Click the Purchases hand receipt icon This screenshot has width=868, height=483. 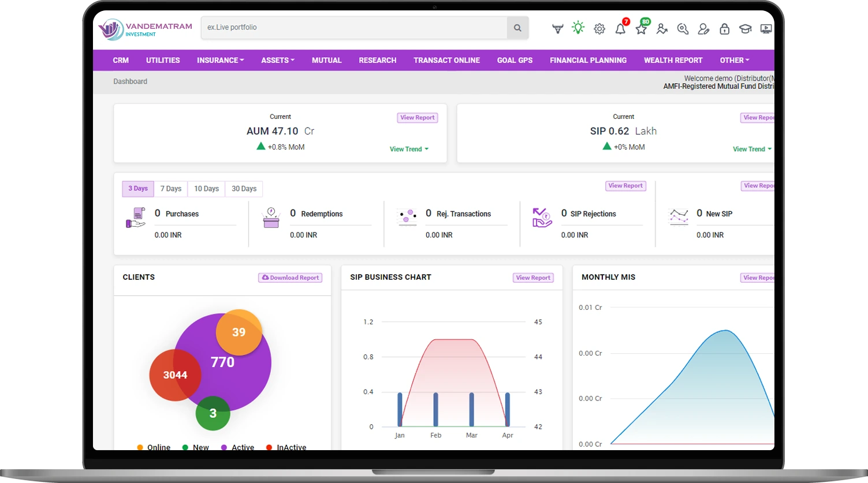[x=136, y=218]
